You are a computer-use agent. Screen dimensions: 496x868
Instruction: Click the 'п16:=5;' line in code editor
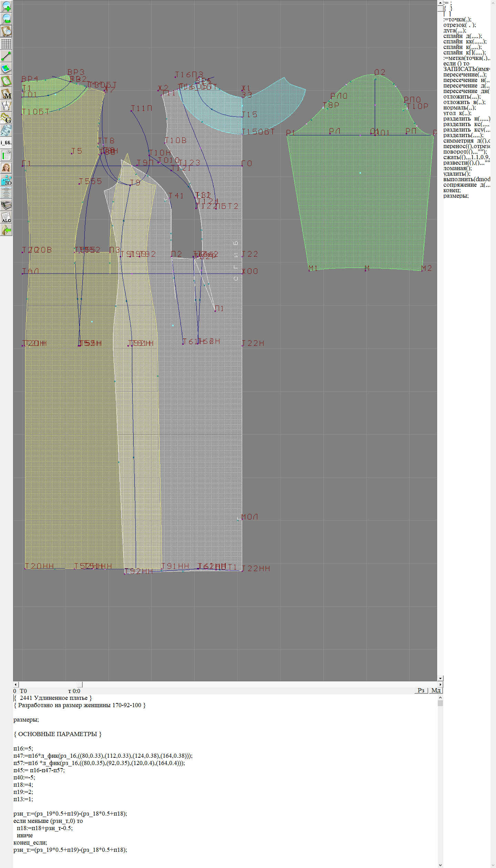[23, 748]
